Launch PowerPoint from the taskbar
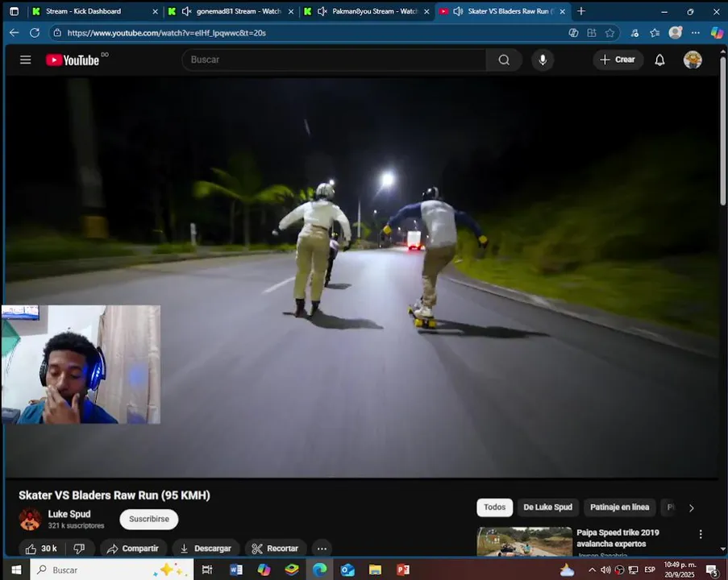Screen dimensions: 728x580 coord(403,570)
